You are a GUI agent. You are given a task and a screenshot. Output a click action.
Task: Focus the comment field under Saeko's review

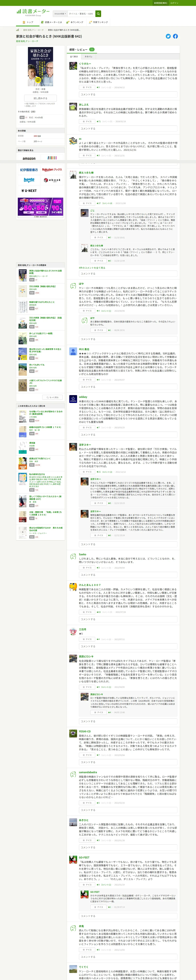(x=128, y=575)
